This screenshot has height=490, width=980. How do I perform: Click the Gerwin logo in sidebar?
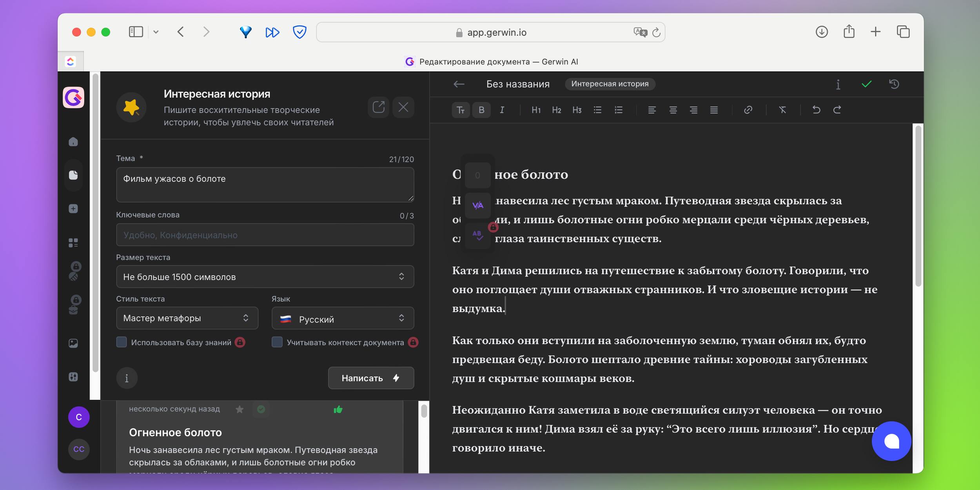pos(73,97)
